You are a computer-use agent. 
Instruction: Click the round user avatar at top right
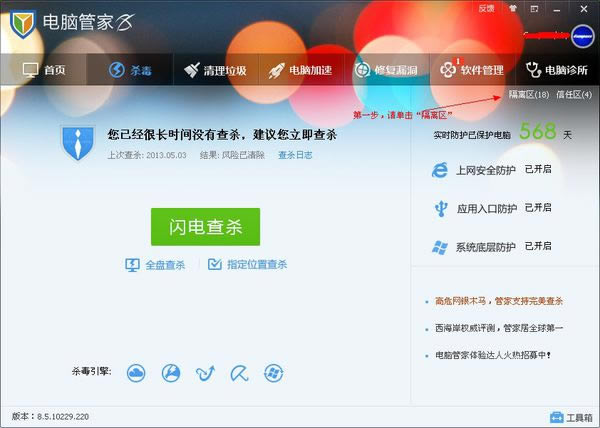(582, 35)
